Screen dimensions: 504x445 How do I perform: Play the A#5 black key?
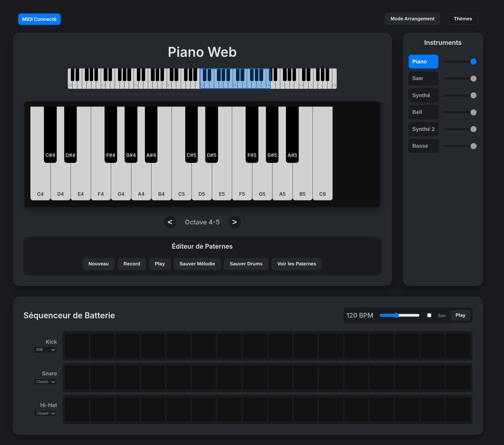click(292, 134)
